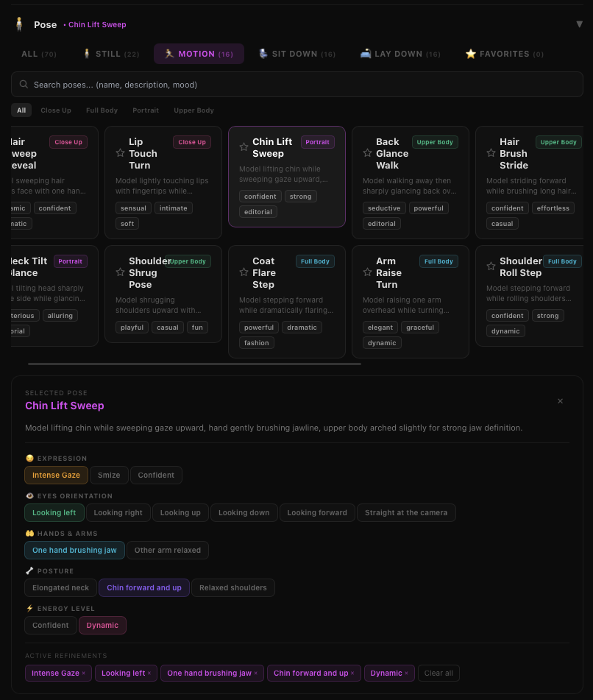Favorite the Chin Lift Sweep pose card
593x700 pixels.
click(x=244, y=147)
